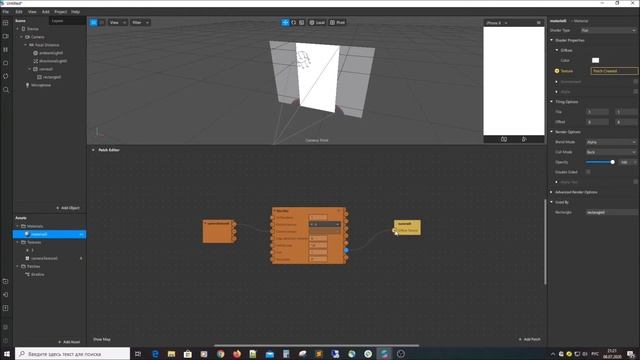
Task: Click the restart loop icon in left sidebar
Action: (6, 76)
